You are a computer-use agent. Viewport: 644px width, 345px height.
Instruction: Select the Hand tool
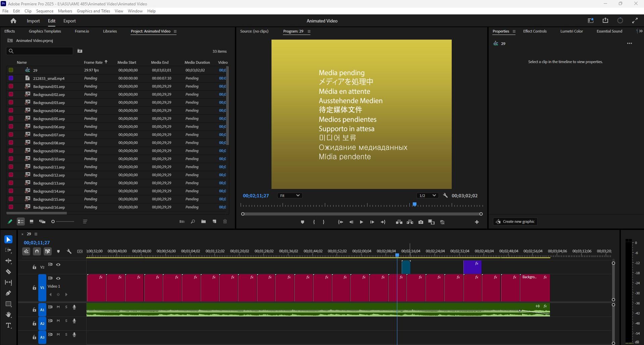pyautogui.click(x=8, y=314)
